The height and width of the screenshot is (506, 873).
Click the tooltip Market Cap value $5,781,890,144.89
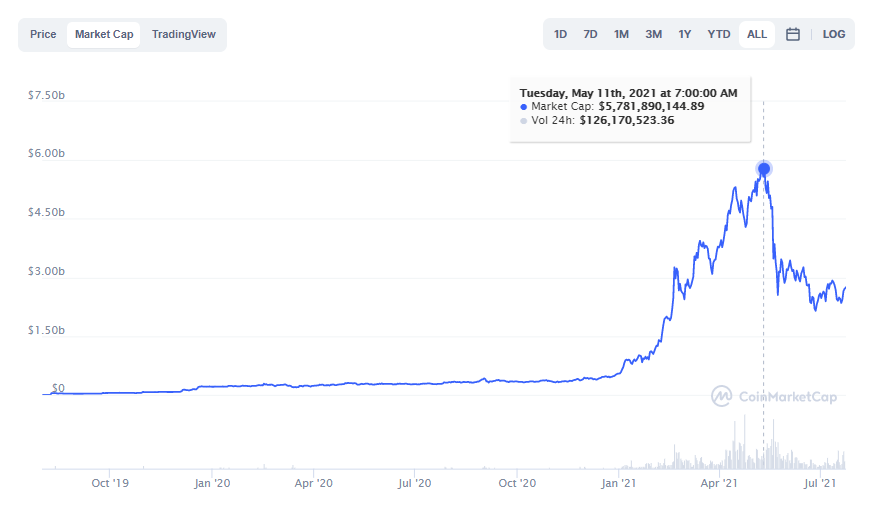(651, 106)
